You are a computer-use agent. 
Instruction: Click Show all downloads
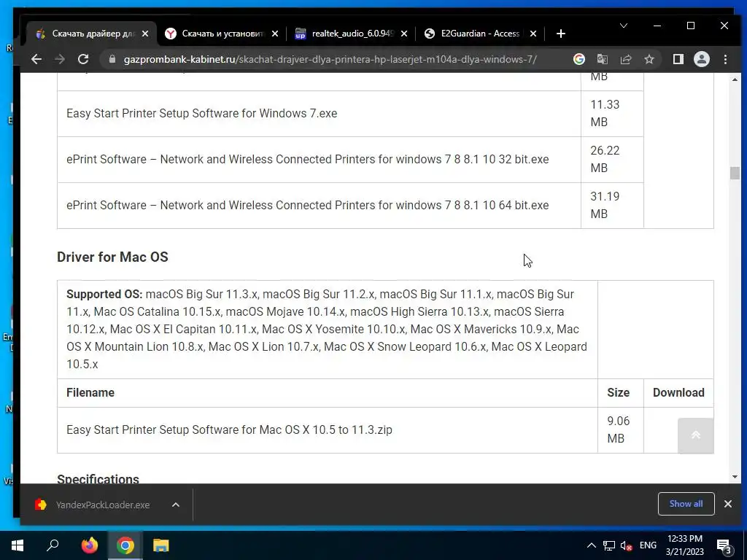click(686, 504)
